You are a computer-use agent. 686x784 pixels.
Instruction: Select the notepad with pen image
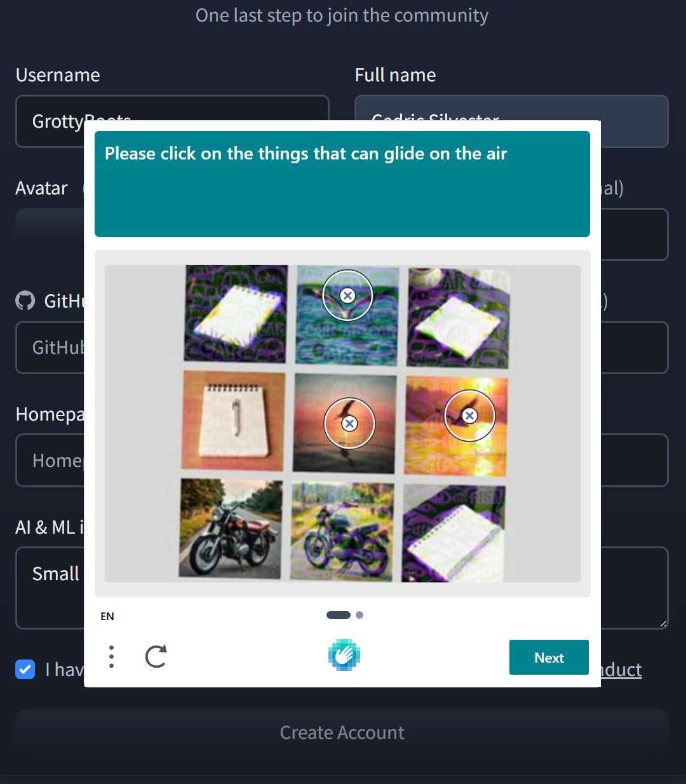point(233,421)
